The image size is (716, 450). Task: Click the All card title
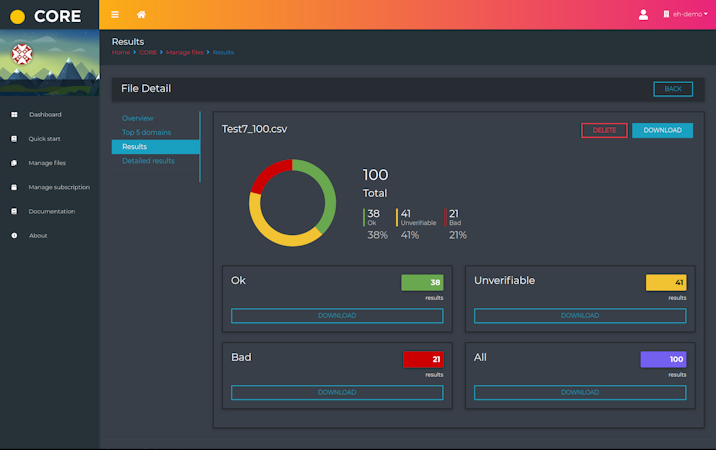tap(480, 357)
